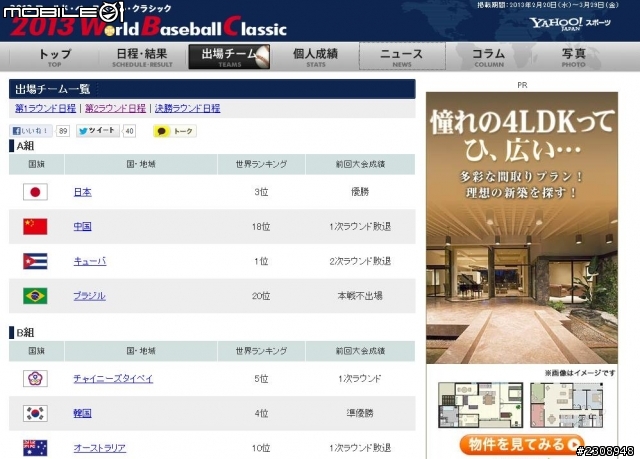
Task: Click the Japan flag icon
Action: 35,192
